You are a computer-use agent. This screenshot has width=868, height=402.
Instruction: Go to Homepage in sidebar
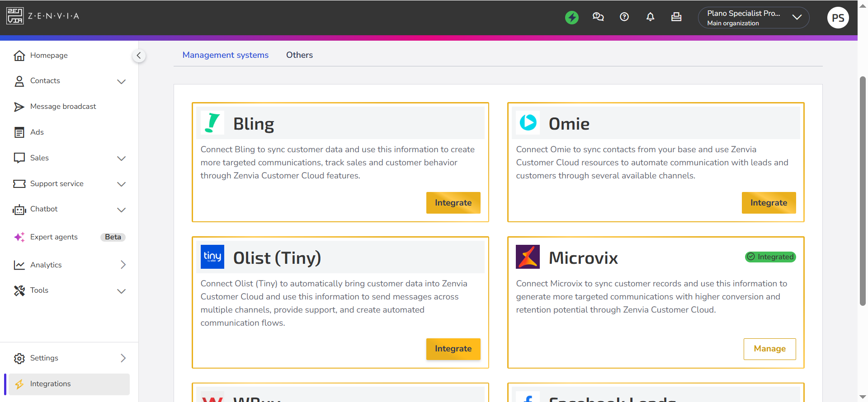49,56
